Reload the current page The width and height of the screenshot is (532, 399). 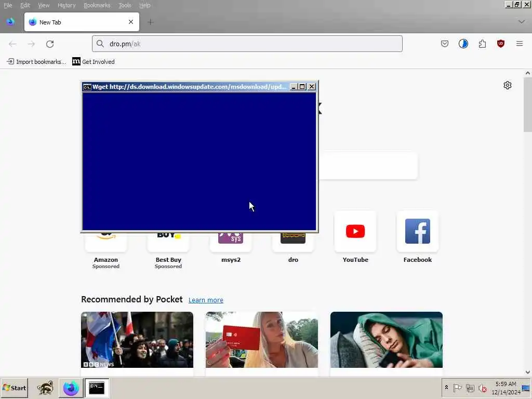[50, 44]
